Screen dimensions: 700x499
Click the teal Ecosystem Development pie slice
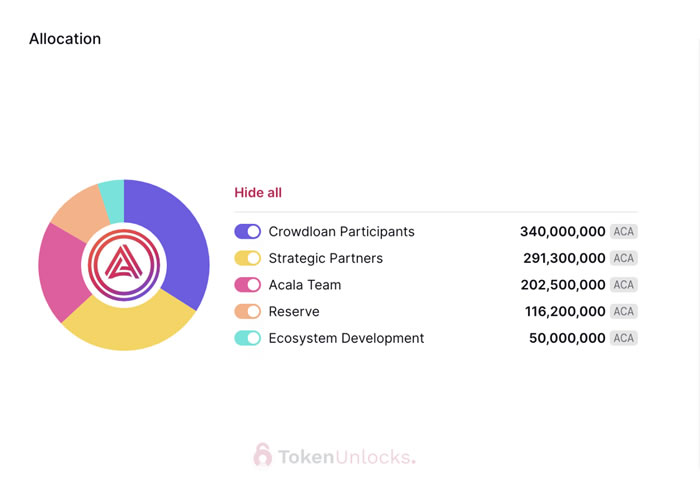112,190
